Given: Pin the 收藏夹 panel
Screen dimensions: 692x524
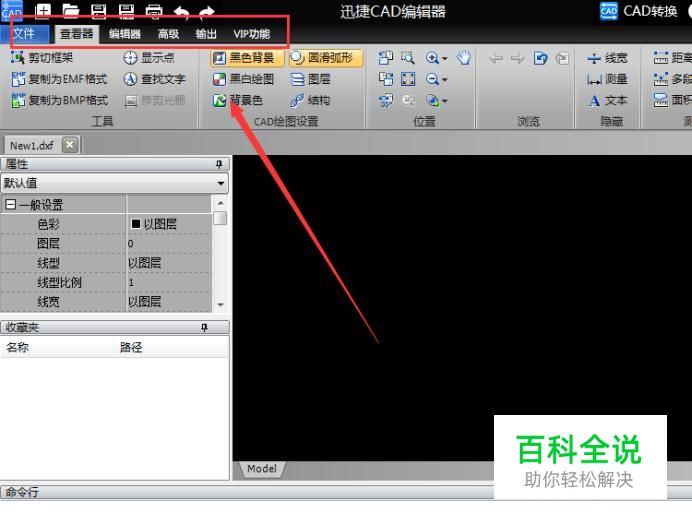Looking at the screenshot, I should [x=204, y=327].
